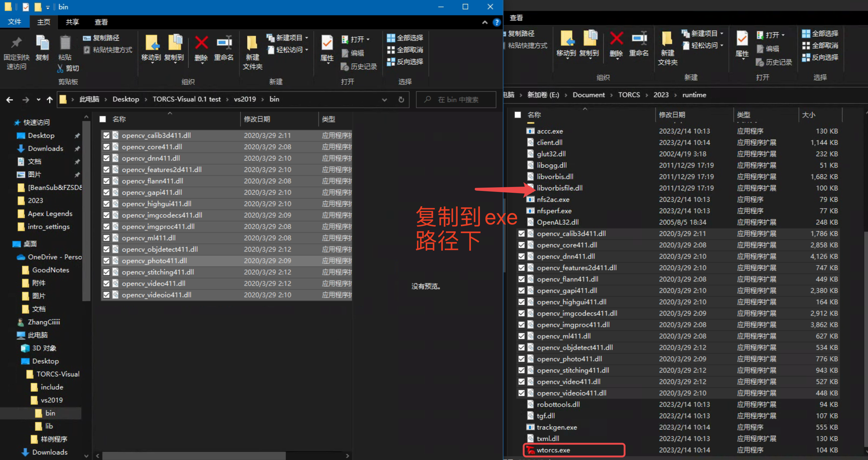Image resolution: width=868 pixels, height=460 pixels.
Task: Click vs2019 in bin window breadcrumb
Action: pyautogui.click(x=245, y=99)
